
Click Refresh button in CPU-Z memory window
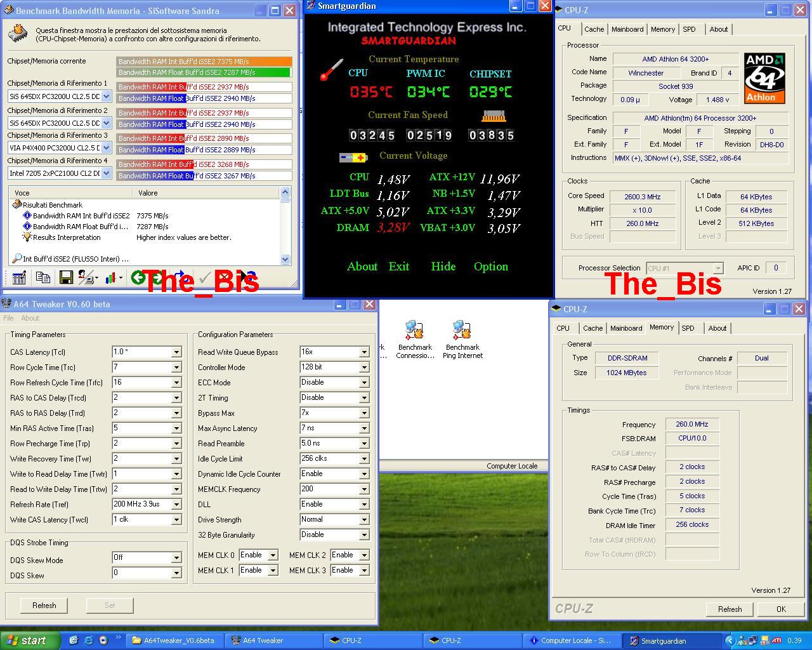pyautogui.click(x=730, y=609)
